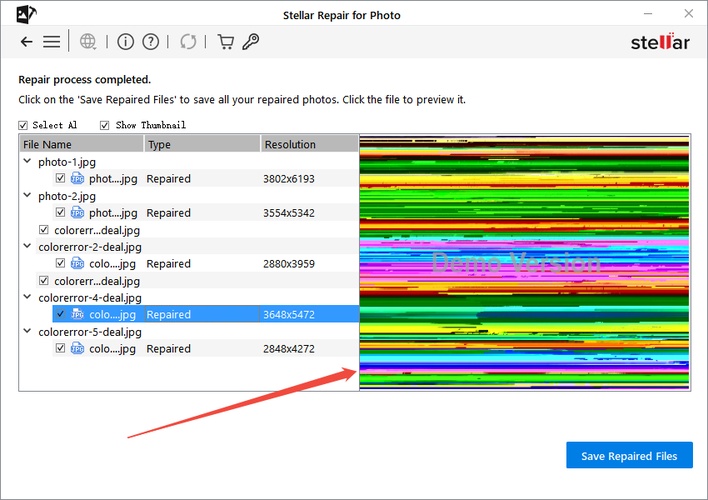Click resolution value 2880x3959
This screenshot has width=708, height=500.
coord(289,264)
